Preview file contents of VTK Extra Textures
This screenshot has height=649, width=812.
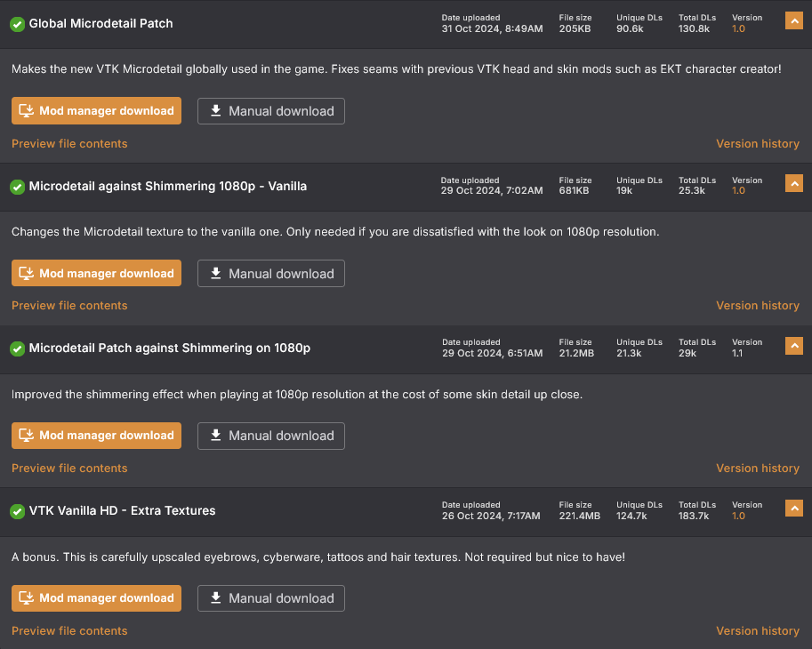coord(69,631)
